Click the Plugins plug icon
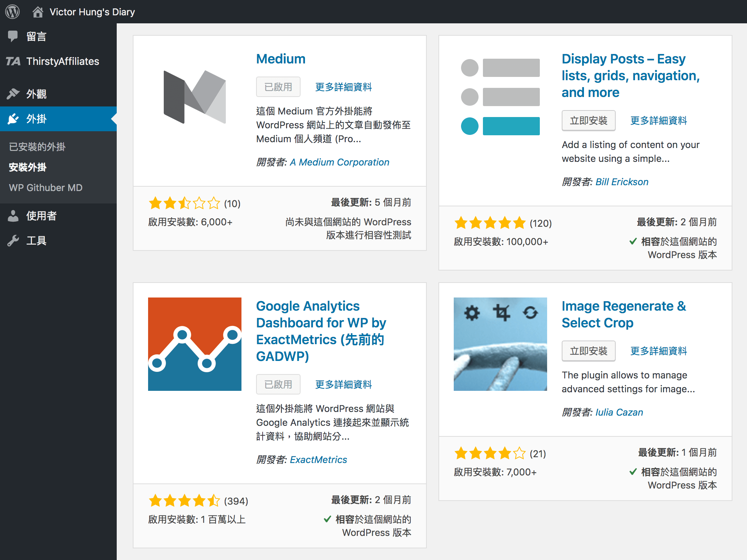The height and width of the screenshot is (560, 747). 13,119
